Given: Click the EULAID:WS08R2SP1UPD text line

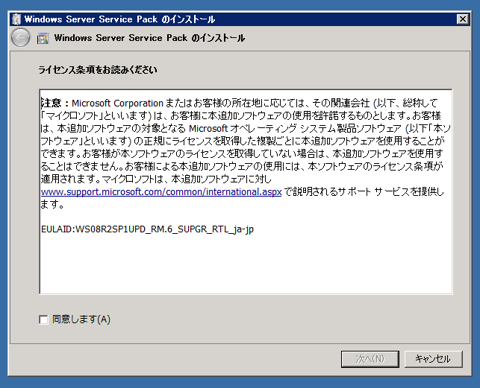Looking at the screenshot, I should coord(147,229).
